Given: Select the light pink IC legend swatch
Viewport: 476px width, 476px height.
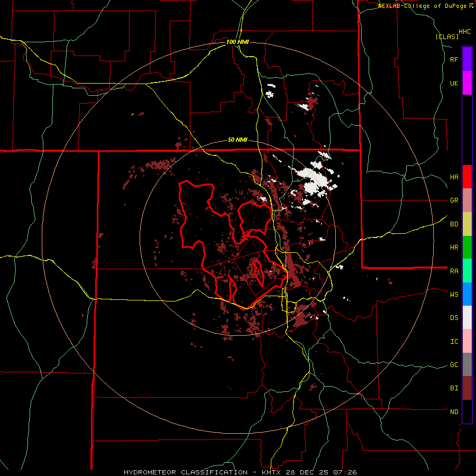Looking at the screenshot, I should click(x=467, y=341).
